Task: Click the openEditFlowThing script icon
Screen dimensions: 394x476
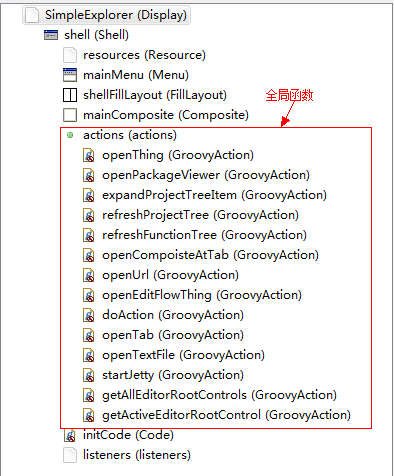Action: point(89,295)
